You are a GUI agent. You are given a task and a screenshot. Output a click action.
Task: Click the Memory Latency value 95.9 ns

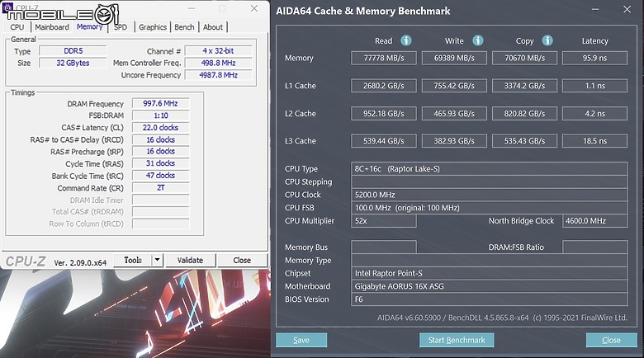click(594, 58)
